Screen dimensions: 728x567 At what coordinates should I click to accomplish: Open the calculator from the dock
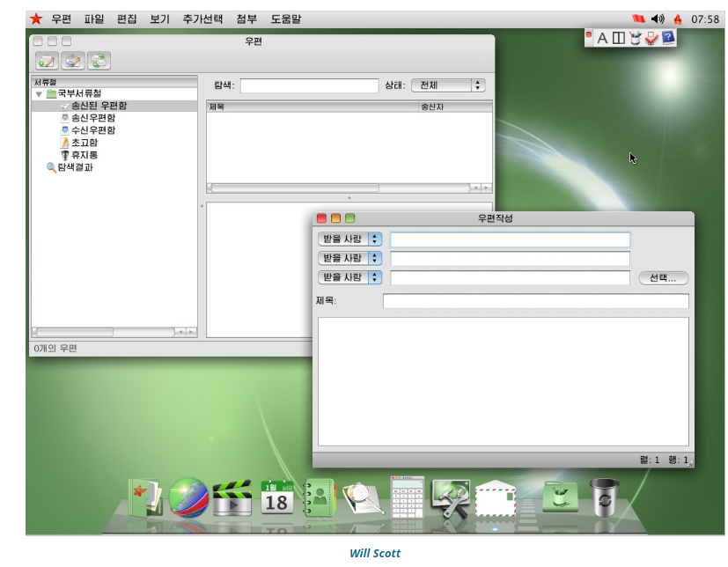click(407, 497)
